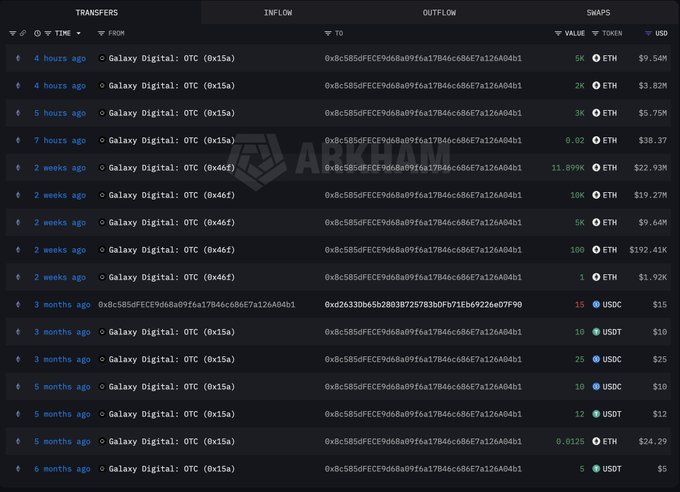Open the '7 hours ago' transaction link
This screenshot has height=492, width=680.
60,140
